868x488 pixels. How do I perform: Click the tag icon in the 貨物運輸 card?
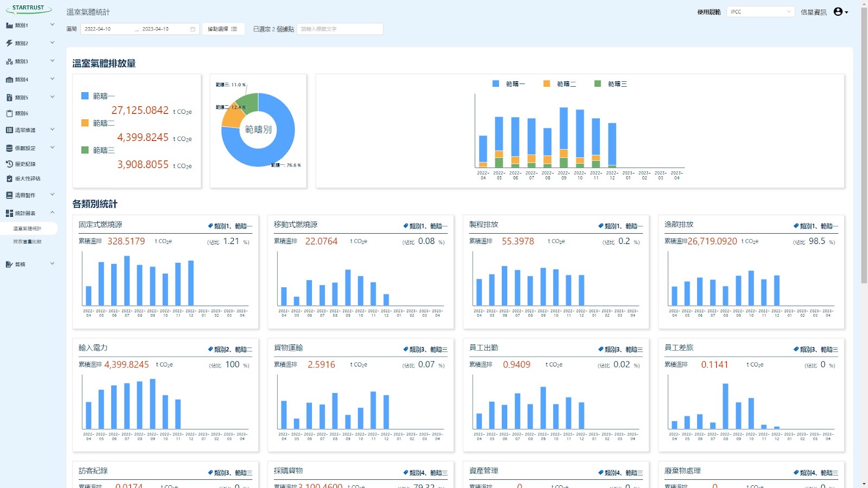coord(406,350)
